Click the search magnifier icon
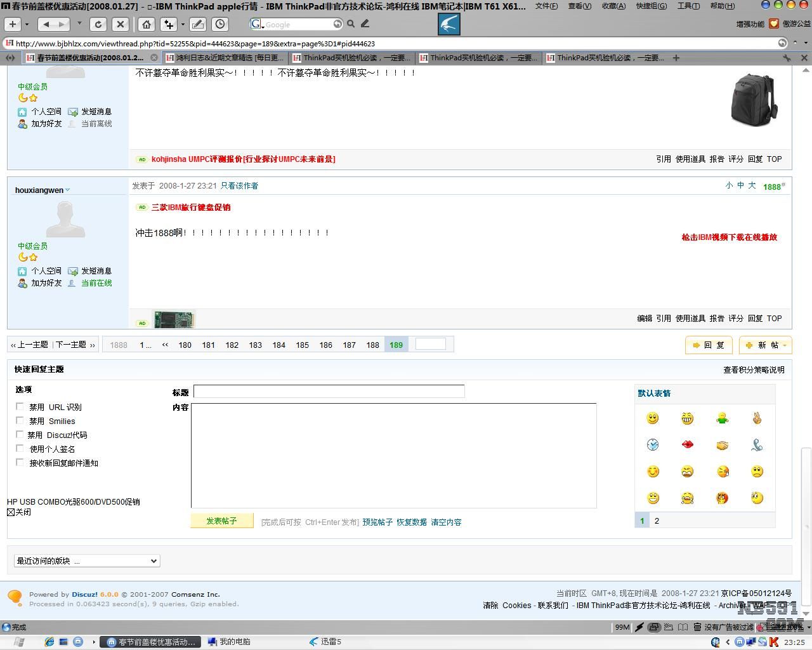 pos(351,24)
